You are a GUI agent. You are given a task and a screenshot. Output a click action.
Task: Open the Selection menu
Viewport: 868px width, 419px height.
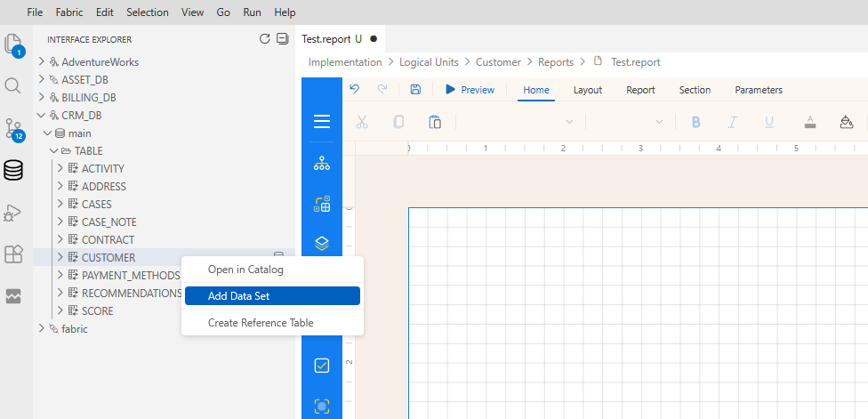148,12
